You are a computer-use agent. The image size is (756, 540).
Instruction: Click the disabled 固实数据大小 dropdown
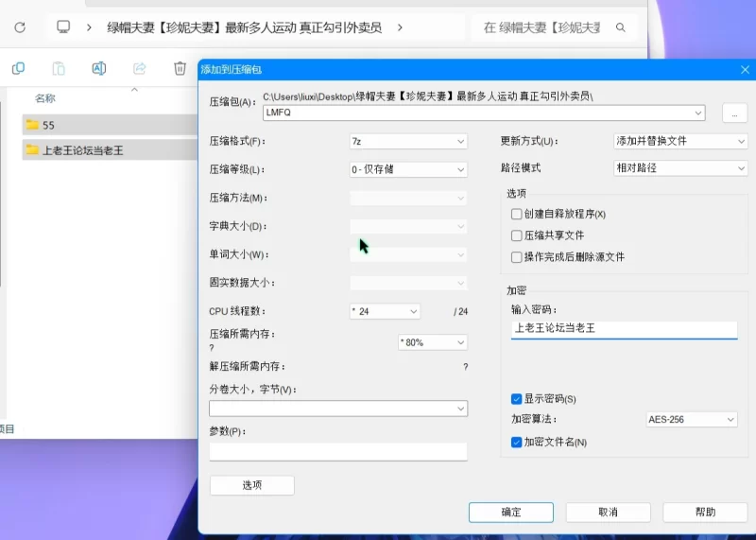(x=408, y=283)
